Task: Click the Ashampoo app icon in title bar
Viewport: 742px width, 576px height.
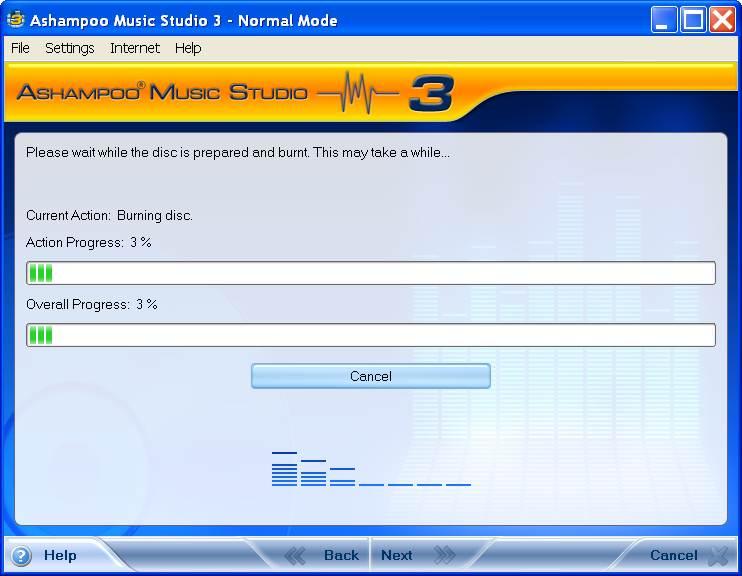Action: pos(16,20)
